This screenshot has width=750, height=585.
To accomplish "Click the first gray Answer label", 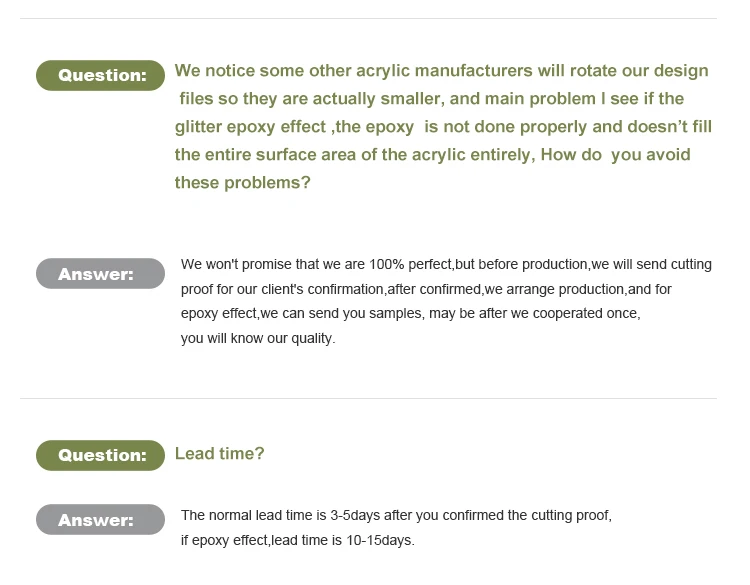I will (x=100, y=274).
